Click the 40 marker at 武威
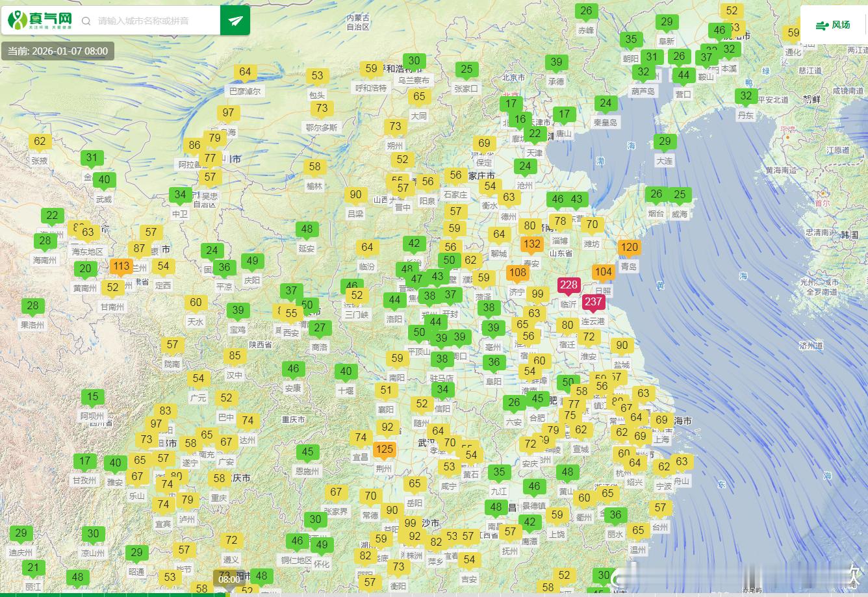 [104, 181]
